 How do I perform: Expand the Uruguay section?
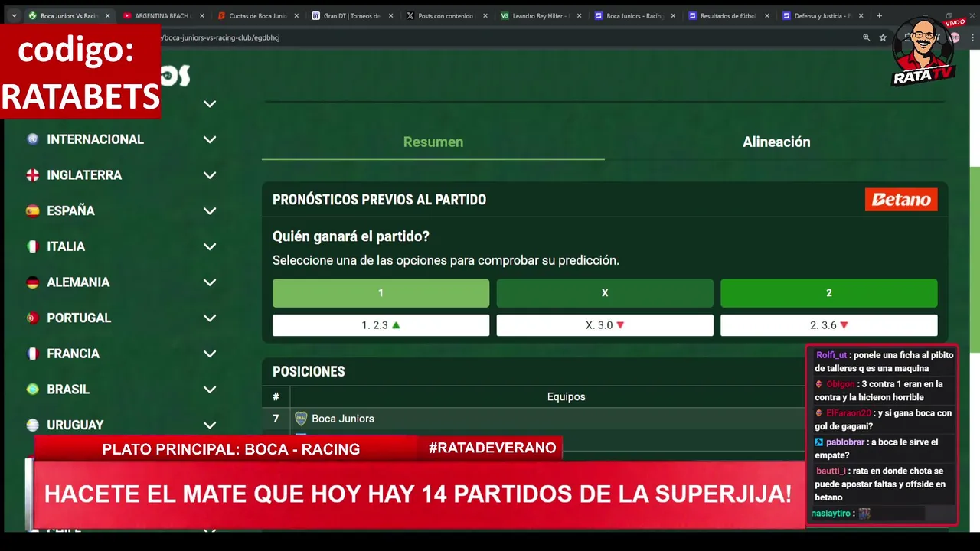tap(210, 425)
